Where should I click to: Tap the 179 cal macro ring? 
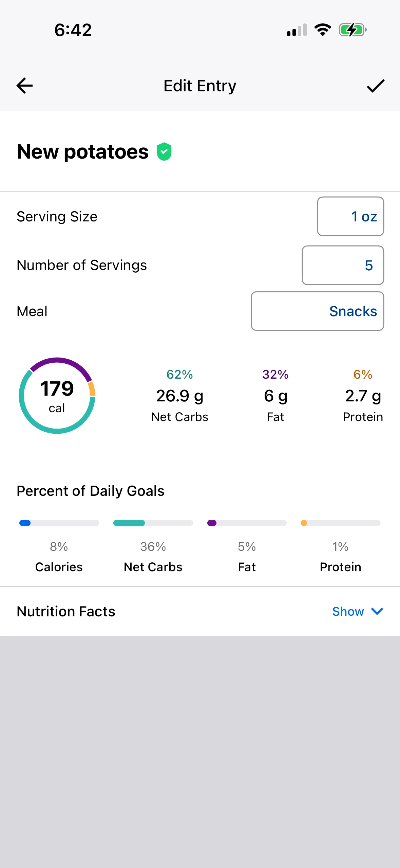[57, 395]
